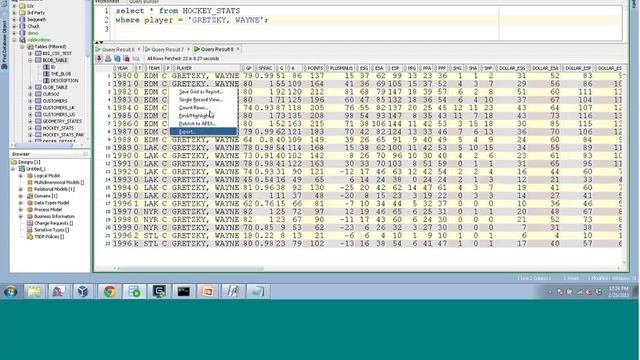Click the taskbar clock
Viewport: 640px width, 360px height.
point(618,291)
